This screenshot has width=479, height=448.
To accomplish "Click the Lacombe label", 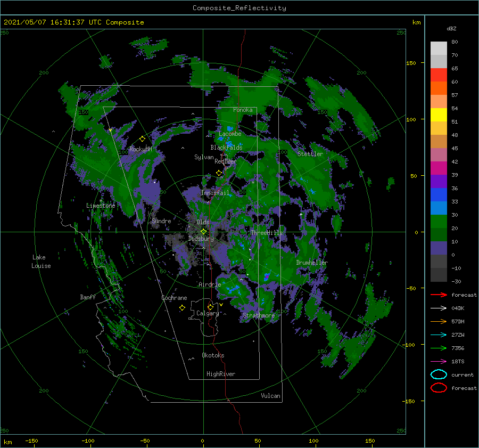I will pyautogui.click(x=230, y=134).
